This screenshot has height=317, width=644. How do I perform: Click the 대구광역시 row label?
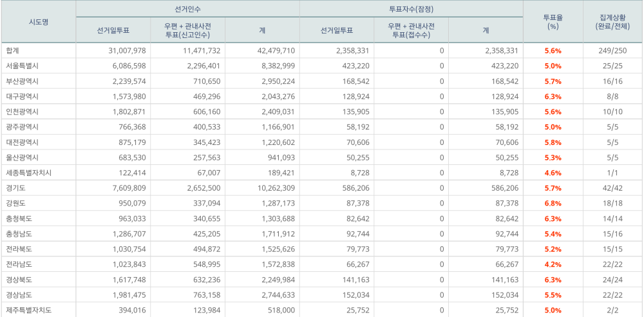22,97
